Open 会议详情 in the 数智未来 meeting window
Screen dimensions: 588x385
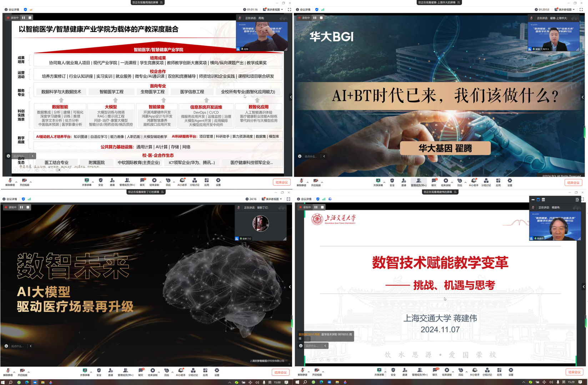coord(10,199)
